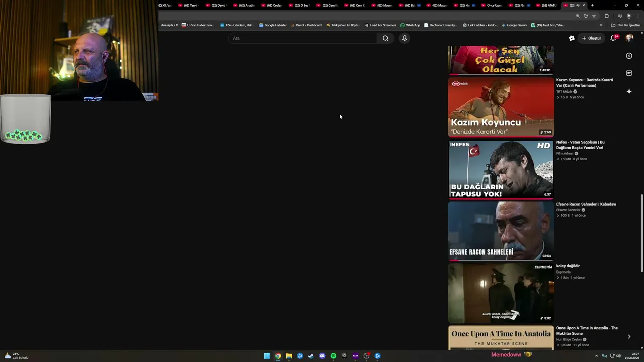Open the YouTube notifications bell
This screenshot has height=362, width=644.
[x=613, y=38]
